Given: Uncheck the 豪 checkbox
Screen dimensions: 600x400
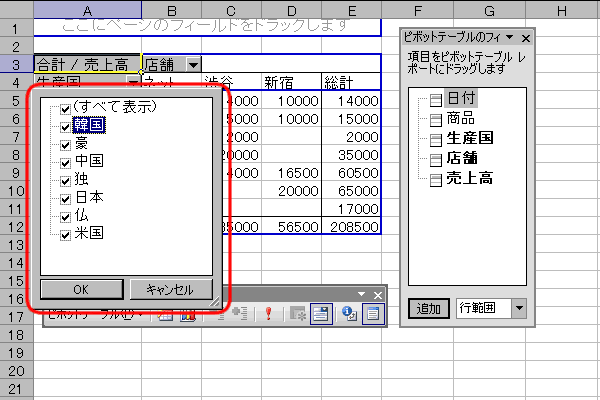Looking at the screenshot, I should coord(65,145).
